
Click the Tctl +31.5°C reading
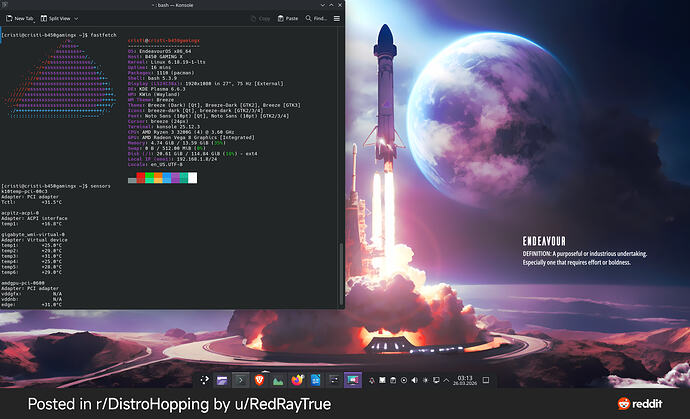tap(32, 202)
